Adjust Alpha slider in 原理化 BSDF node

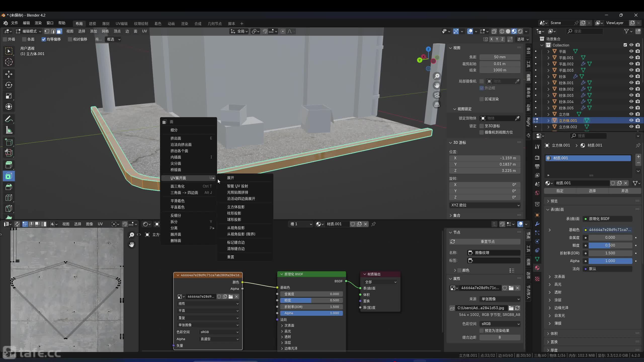[x=312, y=313]
